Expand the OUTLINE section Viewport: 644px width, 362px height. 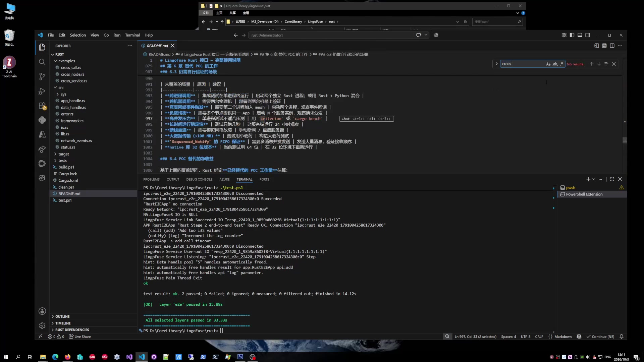[x=62, y=316]
